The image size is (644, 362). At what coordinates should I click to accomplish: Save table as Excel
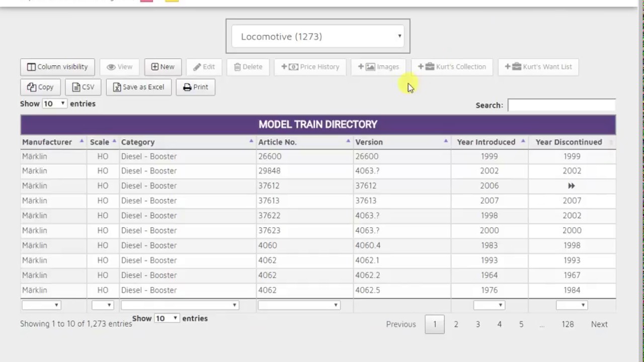(x=138, y=87)
